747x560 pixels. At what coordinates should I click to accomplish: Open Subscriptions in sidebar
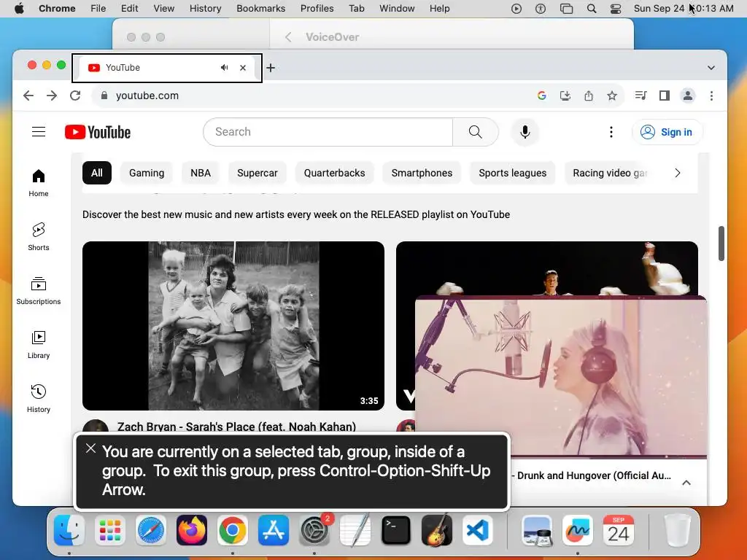click(39, 290)
